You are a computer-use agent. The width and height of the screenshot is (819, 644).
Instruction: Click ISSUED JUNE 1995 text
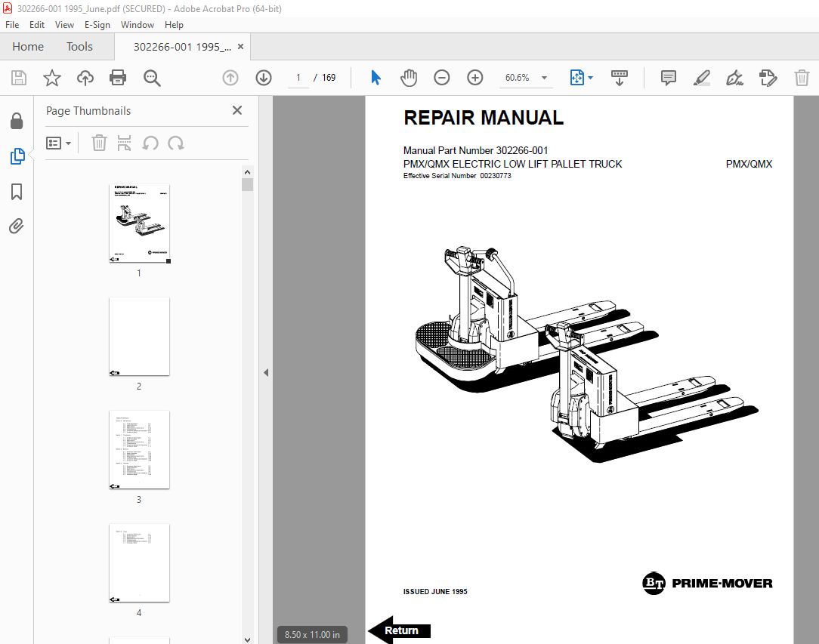435,591
